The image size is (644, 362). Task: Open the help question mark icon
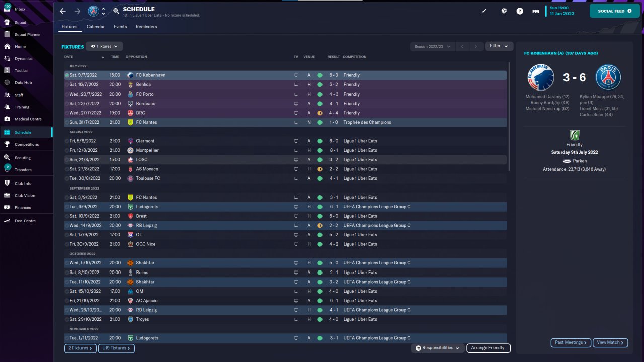click(x=520, y=11)
